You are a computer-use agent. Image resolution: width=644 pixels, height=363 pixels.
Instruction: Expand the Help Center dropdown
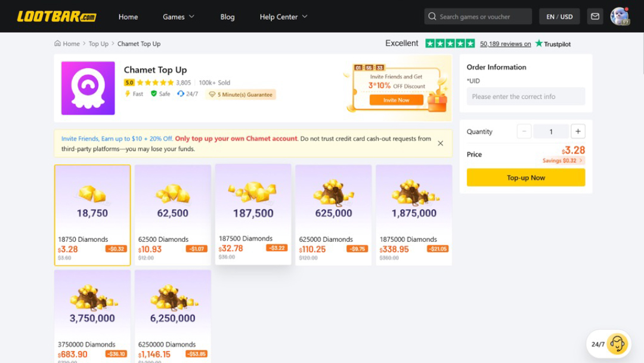click(283, 17)
